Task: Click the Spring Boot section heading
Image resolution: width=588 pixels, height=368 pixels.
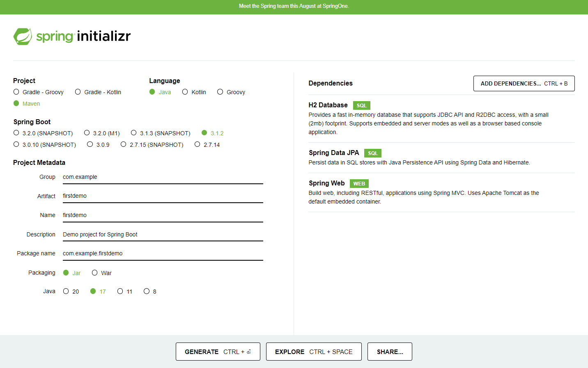Action: 32,122
